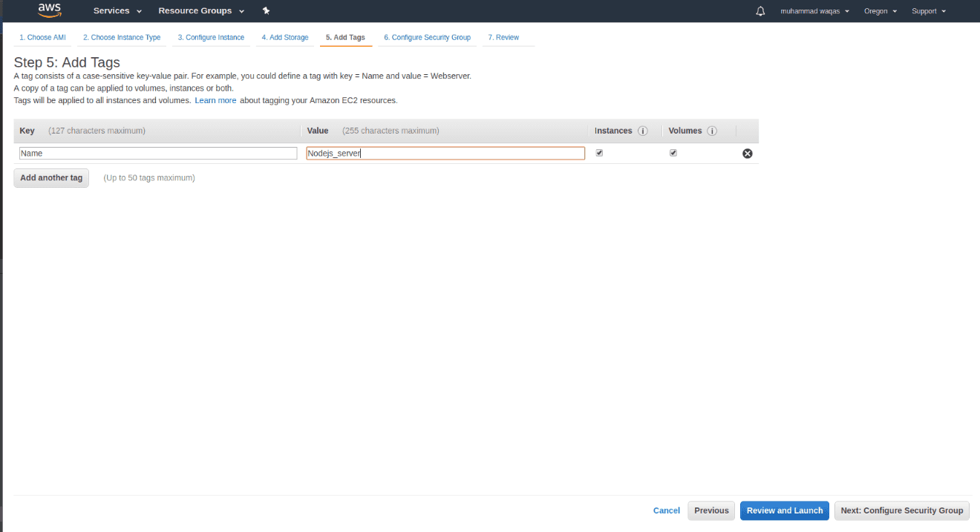
Task: Click Review and Launch
Action: (784, 510)
